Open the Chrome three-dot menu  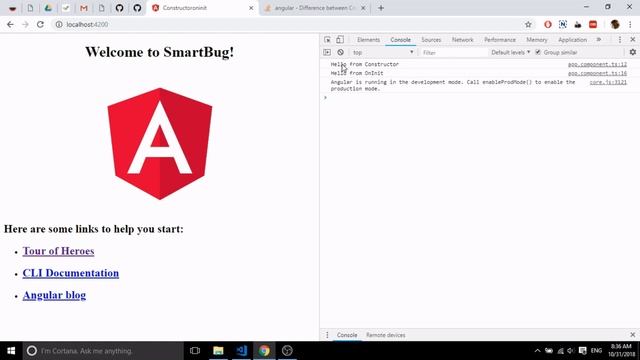630,24
